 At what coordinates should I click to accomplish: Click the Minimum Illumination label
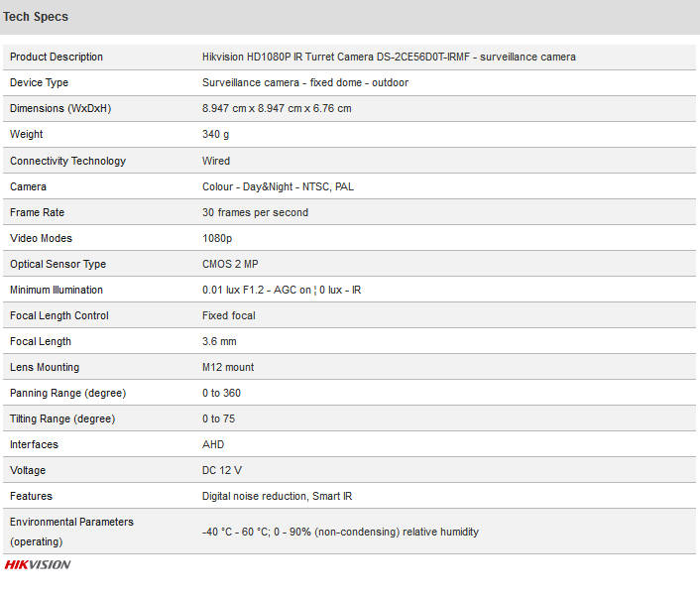coord(57,290)
